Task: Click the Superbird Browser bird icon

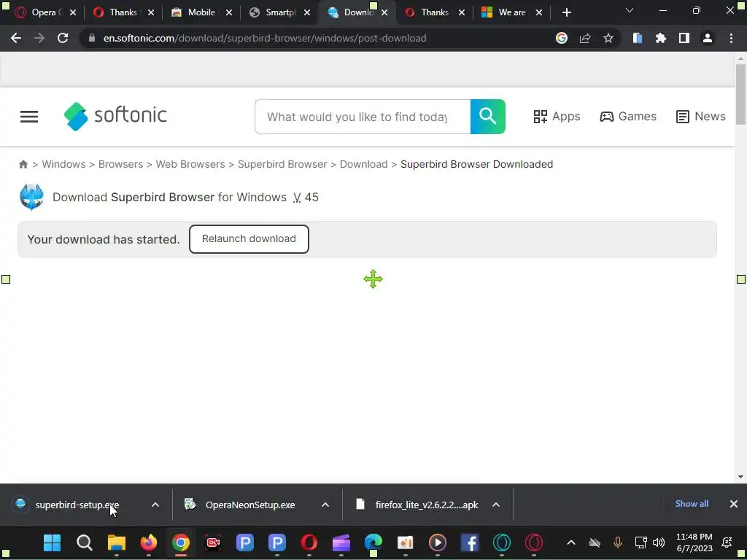Action: [x=31, y=197]
